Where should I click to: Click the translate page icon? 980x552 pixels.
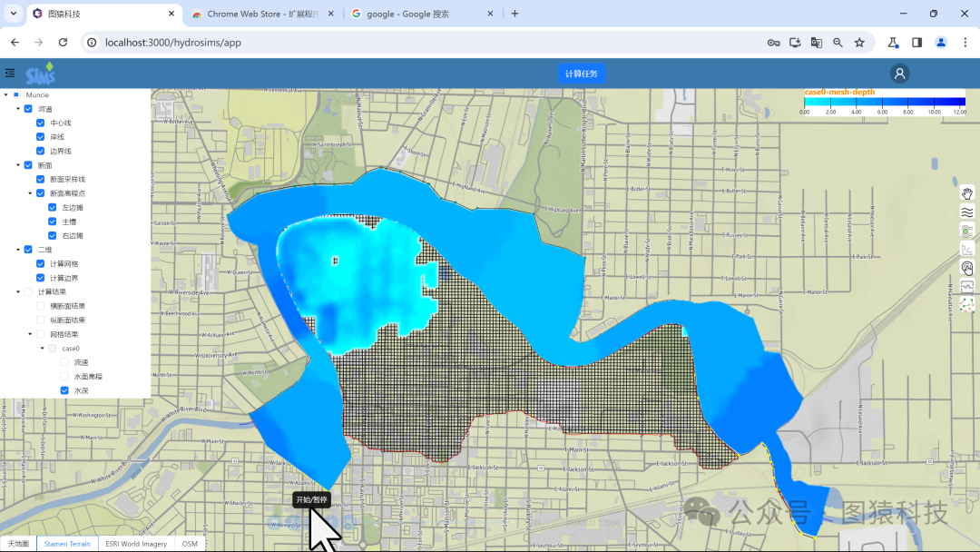click(817, 43)
